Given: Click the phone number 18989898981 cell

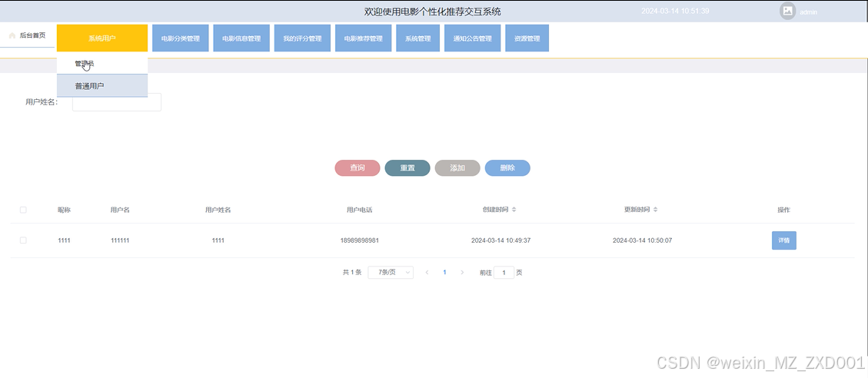Looking at the screenshot, I should click(360, 240).
